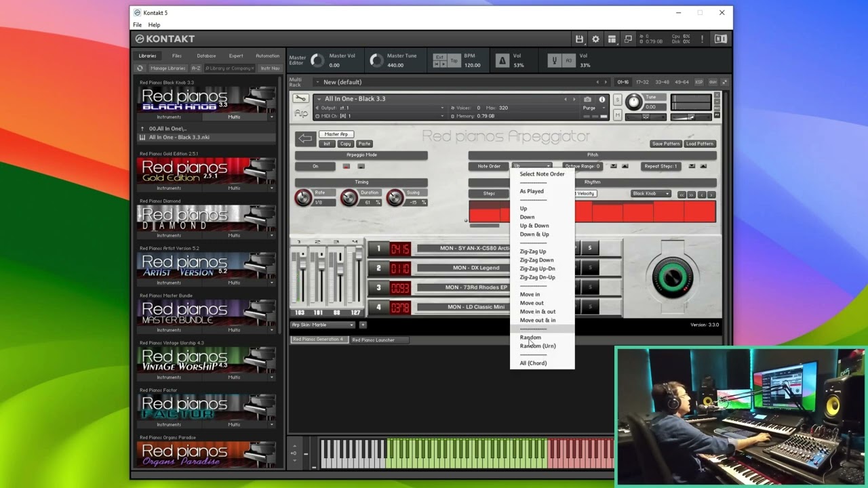The width and height of the screenshot is (868, 488).
Task: Click the previous instrument arrow in header
Action: click(566, 100)
